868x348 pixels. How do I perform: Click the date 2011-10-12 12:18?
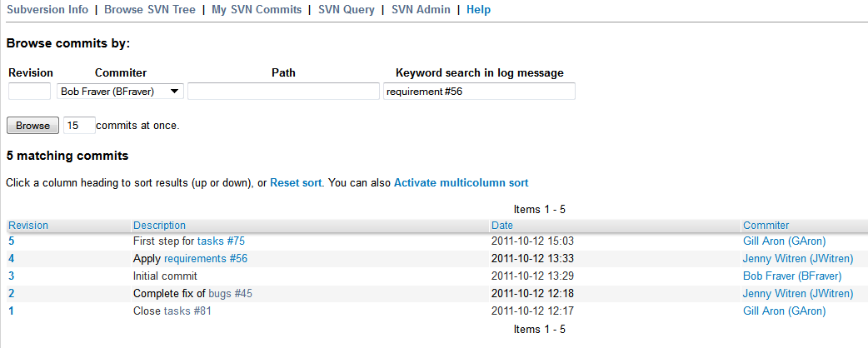[x=532, y=293]
